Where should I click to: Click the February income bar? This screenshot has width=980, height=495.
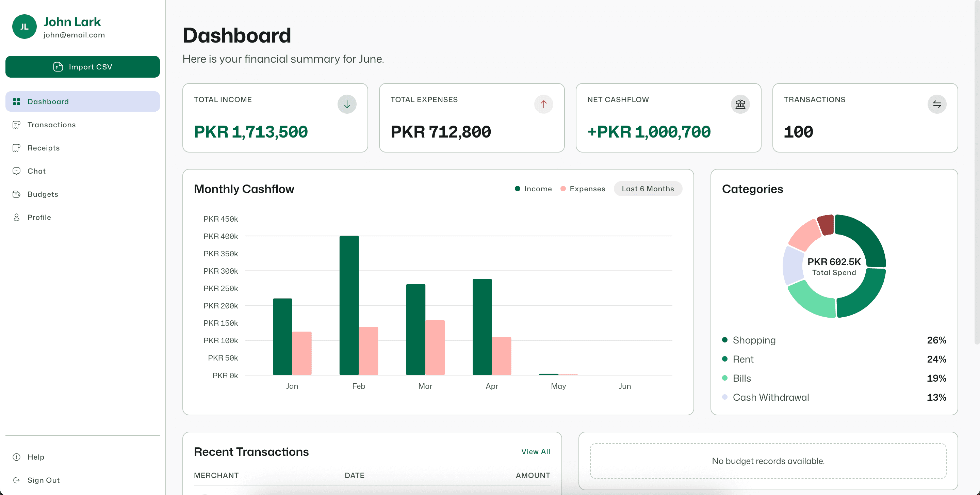click(x=349, y=305)
